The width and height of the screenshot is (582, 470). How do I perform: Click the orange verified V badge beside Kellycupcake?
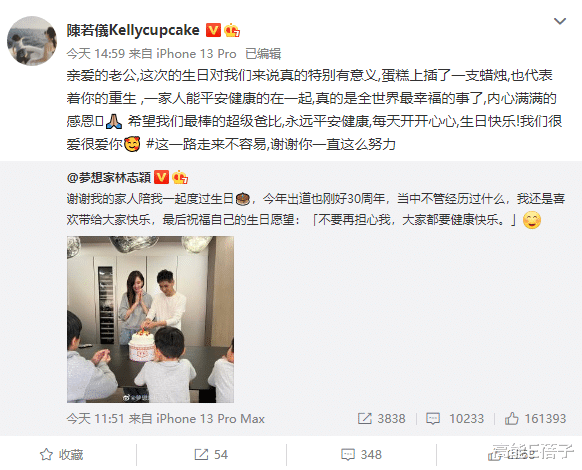coord(213,30)
